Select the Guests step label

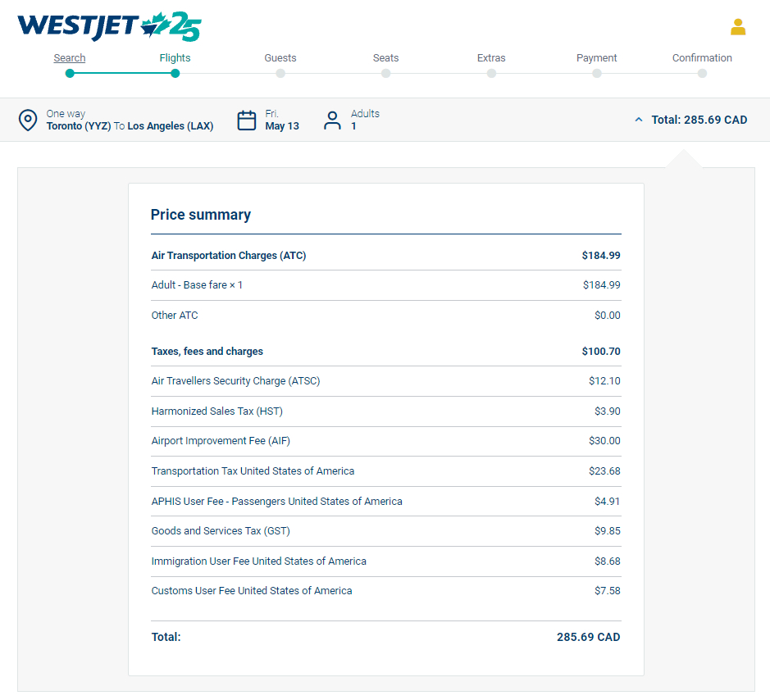point(280,58)
